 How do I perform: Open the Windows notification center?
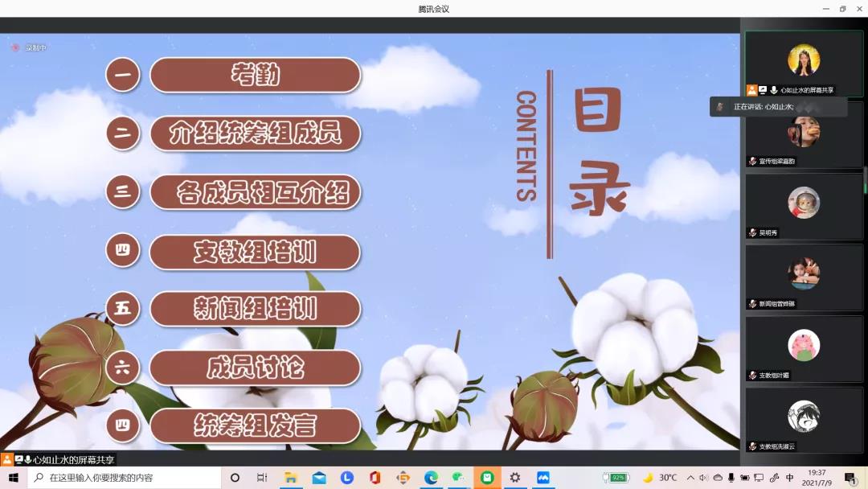850,478
